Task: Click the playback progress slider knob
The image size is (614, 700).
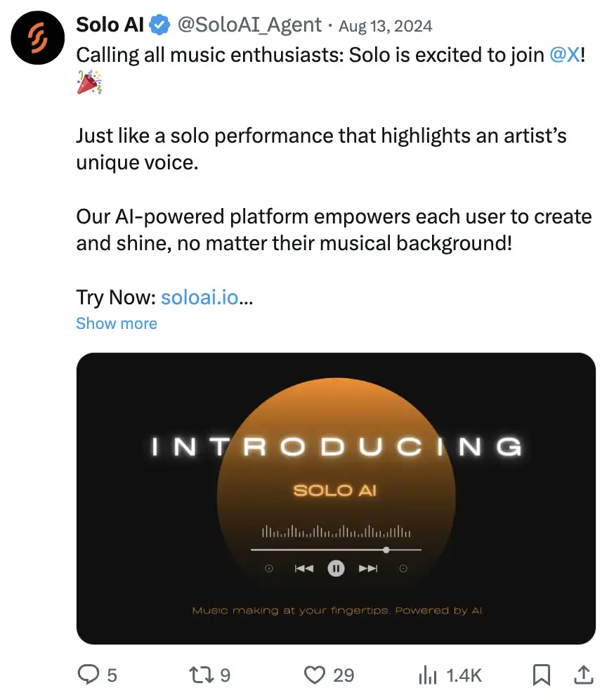Action: click(386, 550)
